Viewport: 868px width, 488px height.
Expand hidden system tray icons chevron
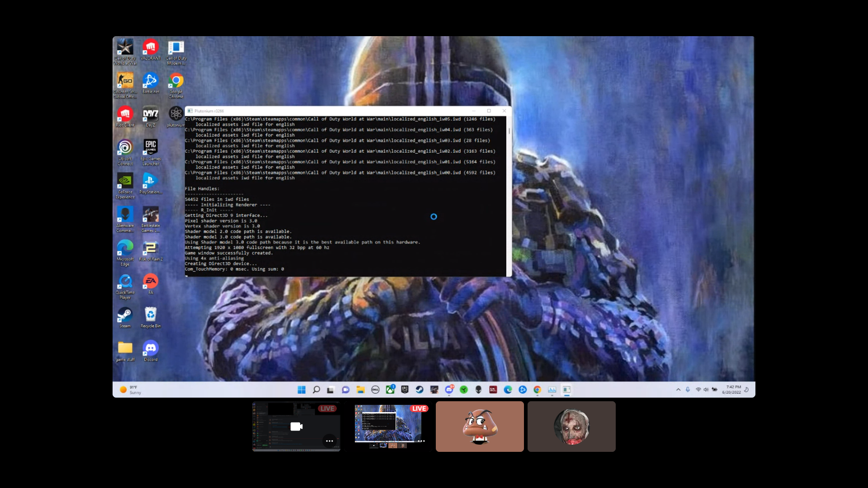(678, 389)
